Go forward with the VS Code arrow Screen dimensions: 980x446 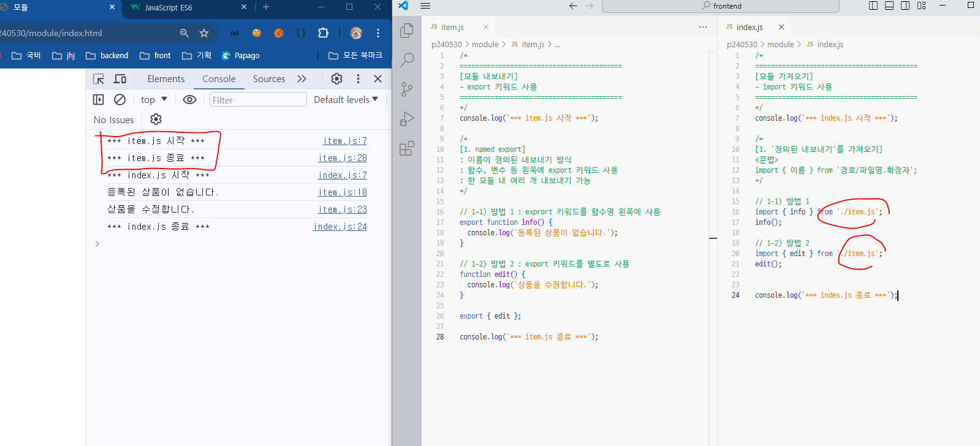pos(589,6)
